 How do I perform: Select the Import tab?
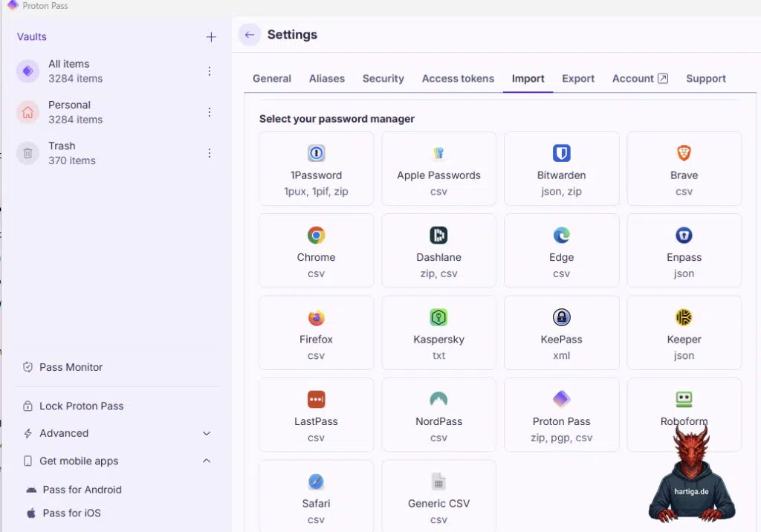[x=528, y=79]
